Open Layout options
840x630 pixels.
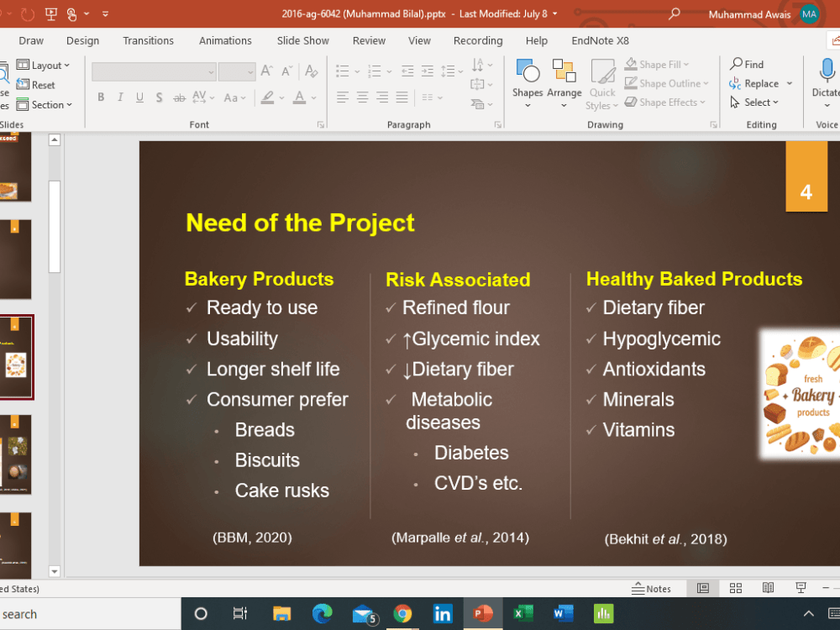44,66
